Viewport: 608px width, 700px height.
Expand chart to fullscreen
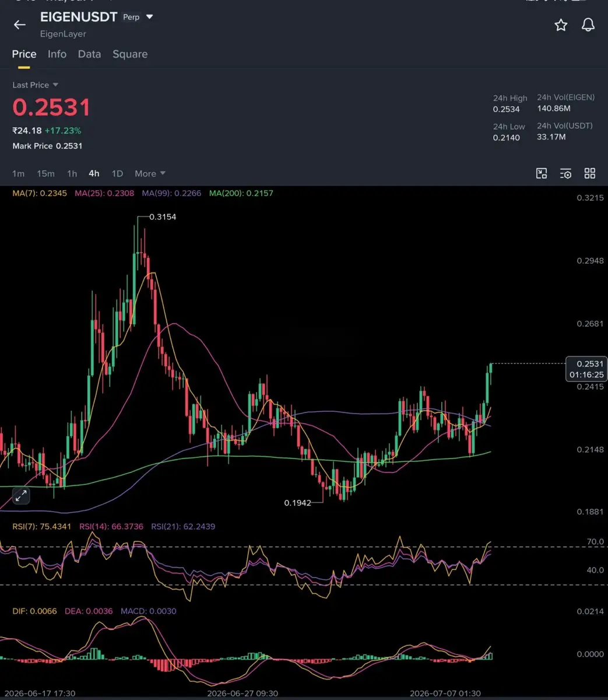(x=21, y=496)
